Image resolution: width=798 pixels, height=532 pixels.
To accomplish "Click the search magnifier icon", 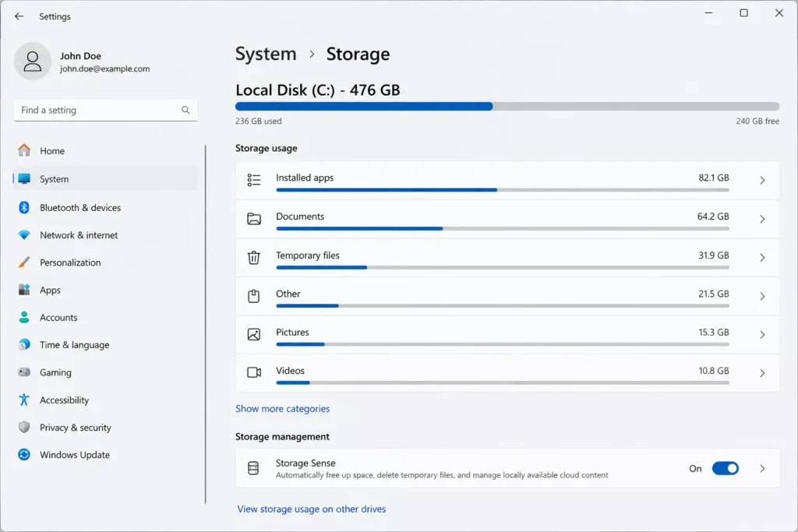I will click(x=185, y=110).
